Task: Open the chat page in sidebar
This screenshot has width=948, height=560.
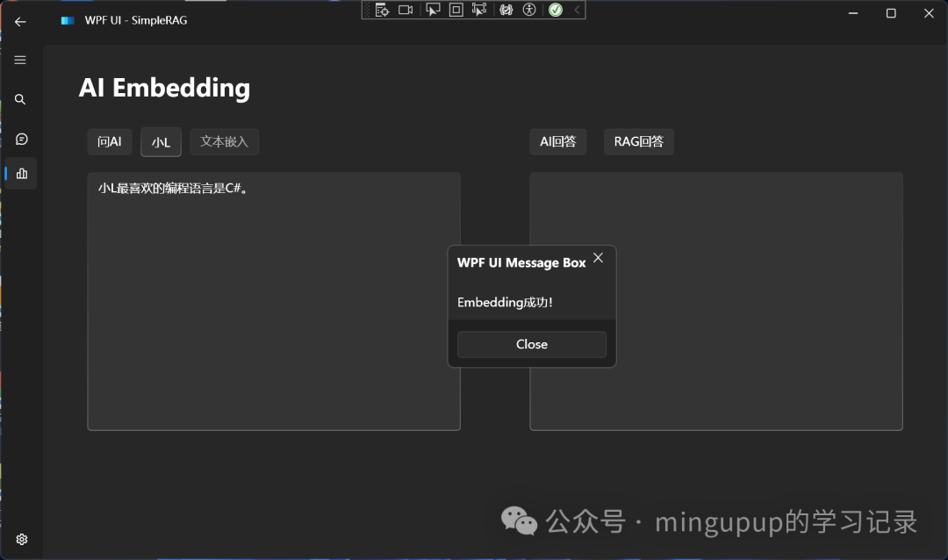Action: pyautogui.click(x=22, y=139)
